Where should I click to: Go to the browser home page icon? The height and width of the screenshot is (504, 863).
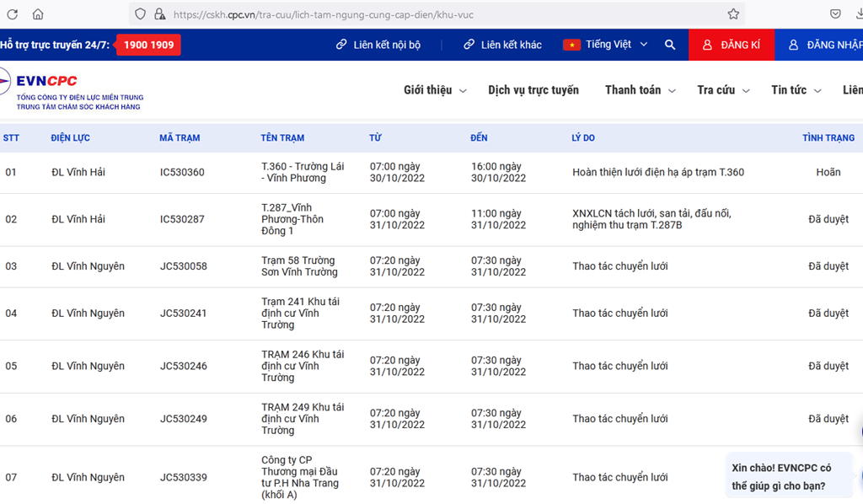pos(38,14)
